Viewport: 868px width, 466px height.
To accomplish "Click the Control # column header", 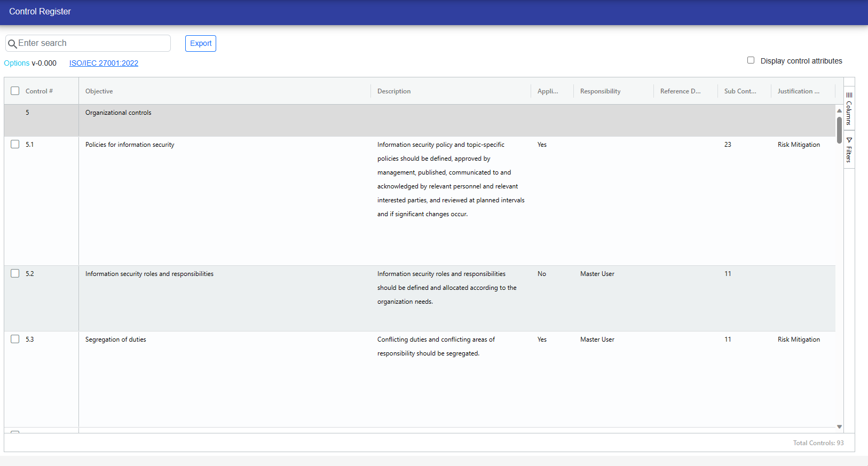I will point(39,91).
